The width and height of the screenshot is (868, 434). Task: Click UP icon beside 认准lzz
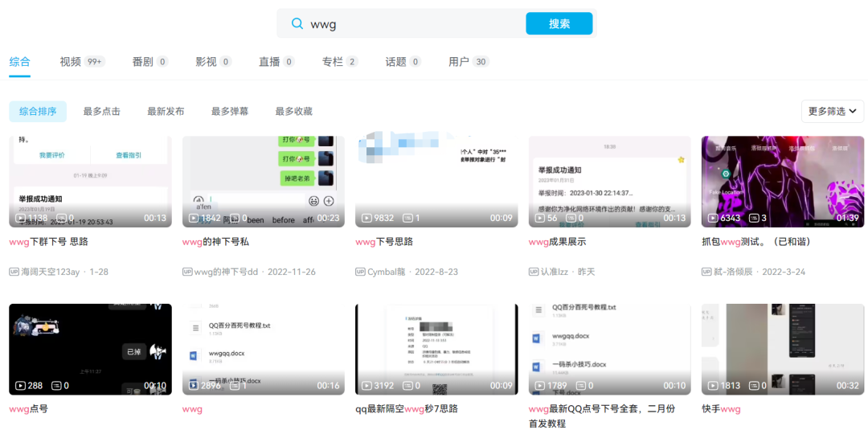(x=534, y=272)
